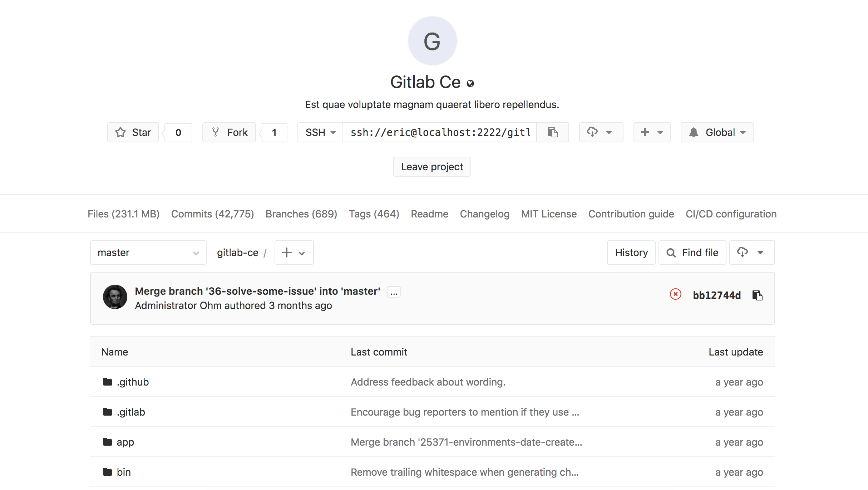
Task: Click the public visibility globe icon
Action: (x=470, y=83)
